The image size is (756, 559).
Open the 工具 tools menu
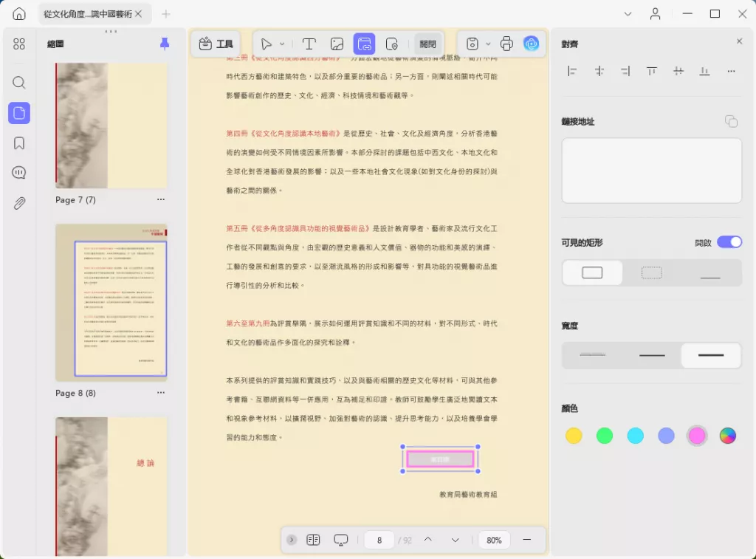click(216, 44)
